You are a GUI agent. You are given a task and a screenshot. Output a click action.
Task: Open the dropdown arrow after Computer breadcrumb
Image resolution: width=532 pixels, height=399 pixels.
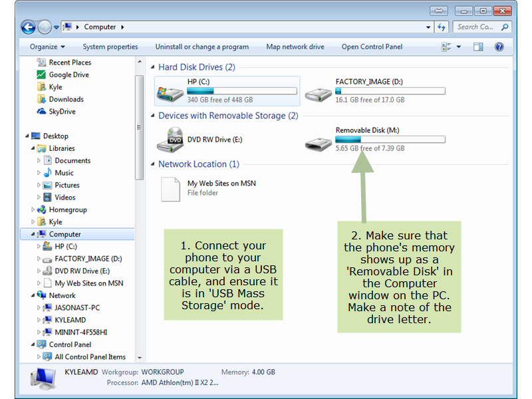pos(122,27)
